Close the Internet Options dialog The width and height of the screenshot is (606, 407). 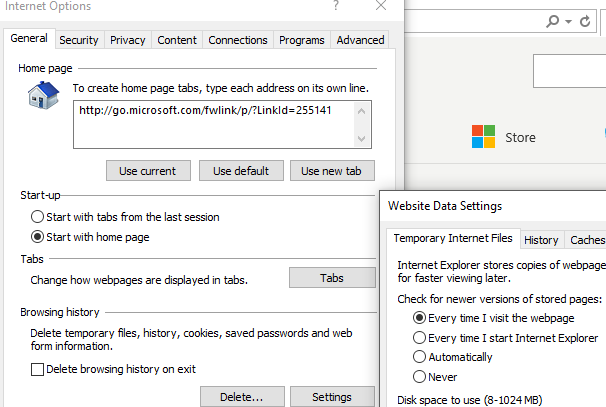(x=381, y=5)
